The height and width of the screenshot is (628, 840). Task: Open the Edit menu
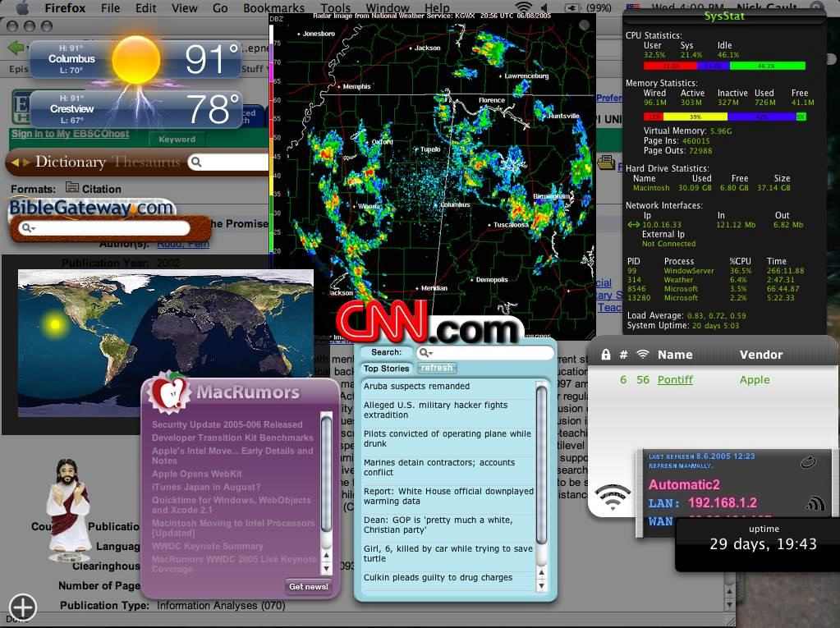(x=145, y=8)
